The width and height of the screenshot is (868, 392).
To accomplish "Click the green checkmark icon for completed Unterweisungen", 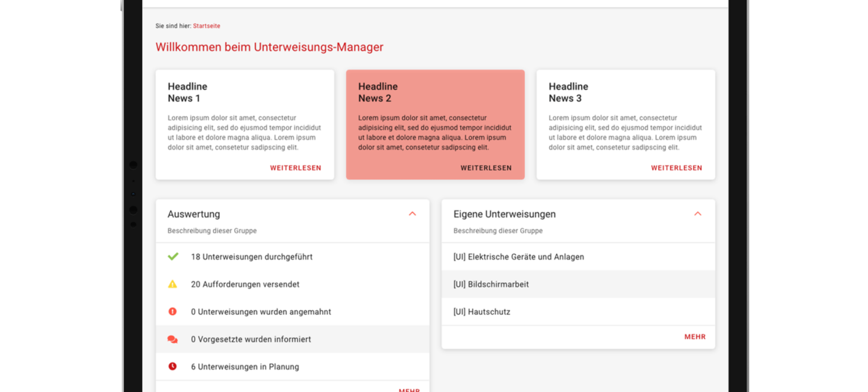I will [x=172, y=256].
